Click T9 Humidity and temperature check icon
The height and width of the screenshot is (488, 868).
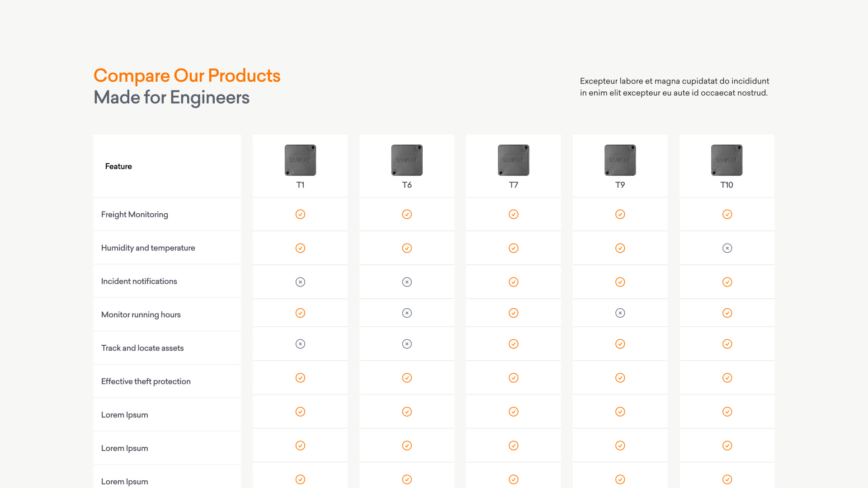(x=620, y=248)
